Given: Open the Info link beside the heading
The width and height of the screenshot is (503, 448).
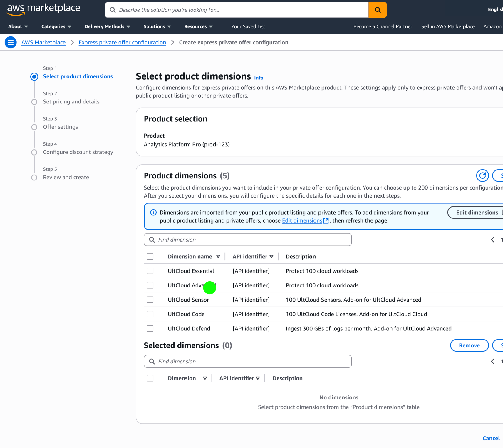Looking at the screenshot, I should [259, 78].
